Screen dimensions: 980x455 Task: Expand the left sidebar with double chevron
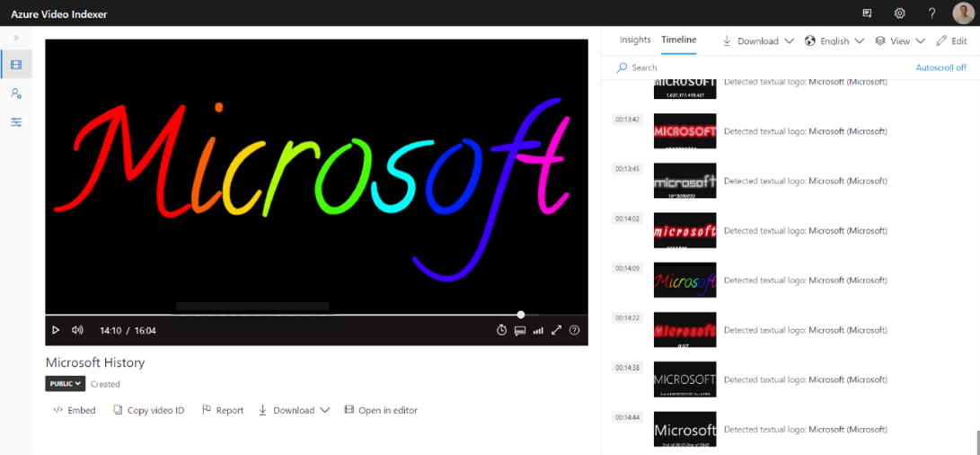(x=16, y=38)
